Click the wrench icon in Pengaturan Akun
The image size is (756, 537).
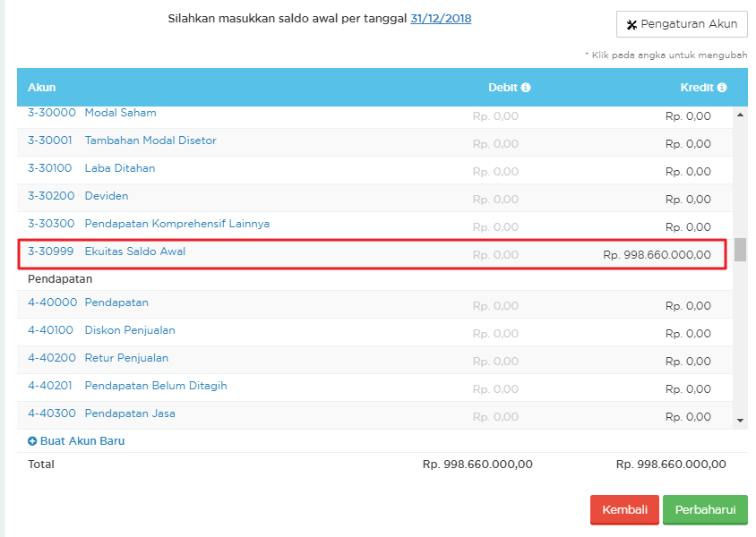coord(631,24)
